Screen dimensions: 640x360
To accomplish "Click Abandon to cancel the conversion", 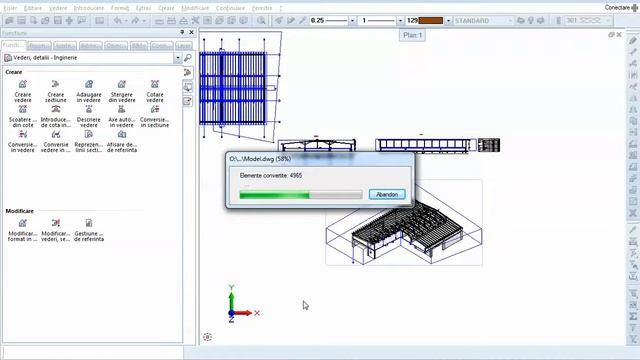I will click(387, 194).
